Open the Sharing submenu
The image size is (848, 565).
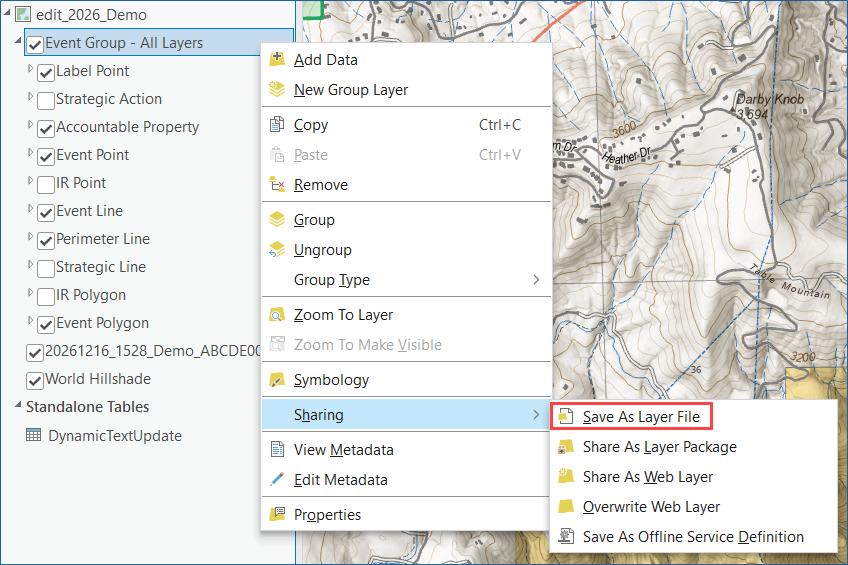(x=406, y=415)
